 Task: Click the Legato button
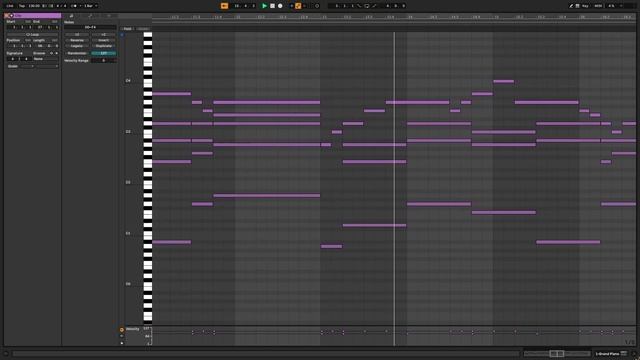tap(77, 46)
